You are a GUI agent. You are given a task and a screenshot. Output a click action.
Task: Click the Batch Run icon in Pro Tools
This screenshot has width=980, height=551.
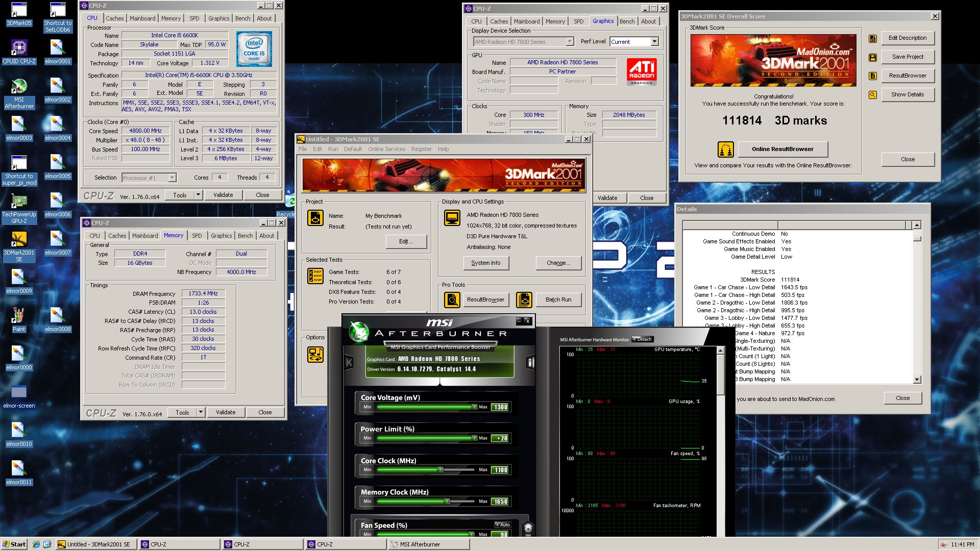(x=524, y=300)
